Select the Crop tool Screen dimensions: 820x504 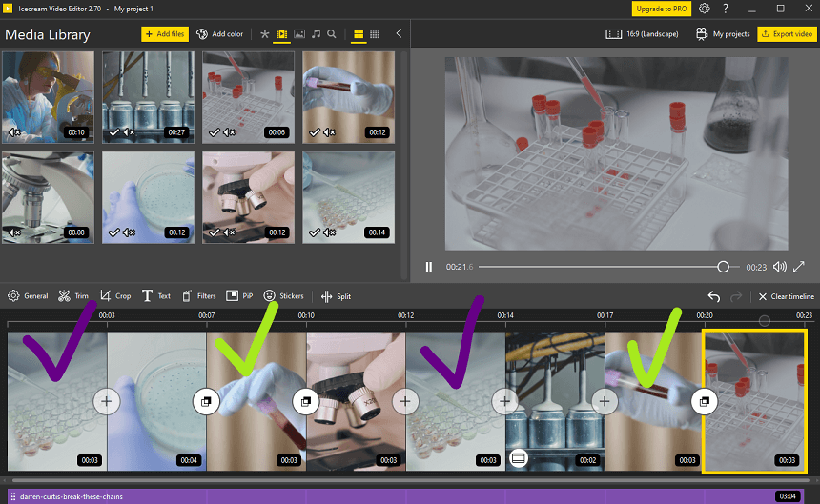[x=115, y=296]
